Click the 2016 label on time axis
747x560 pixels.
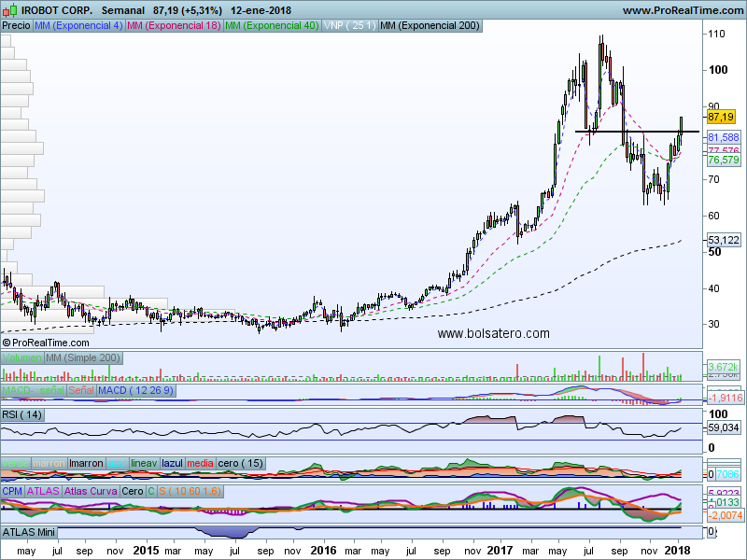(323, 551)
